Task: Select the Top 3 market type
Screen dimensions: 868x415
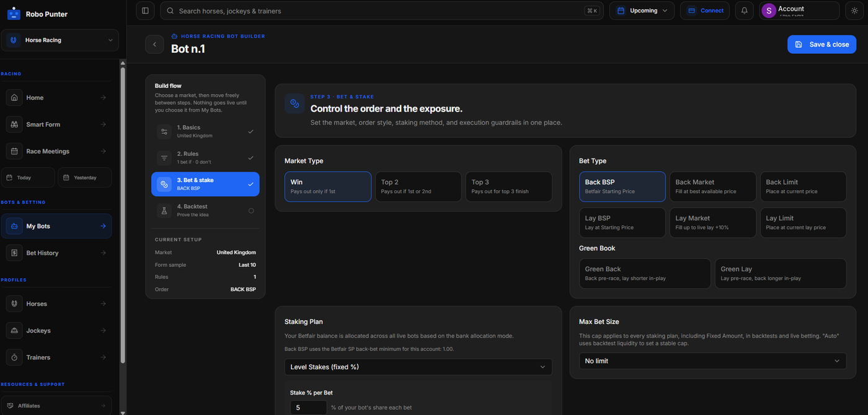Action: click(509, 186)
